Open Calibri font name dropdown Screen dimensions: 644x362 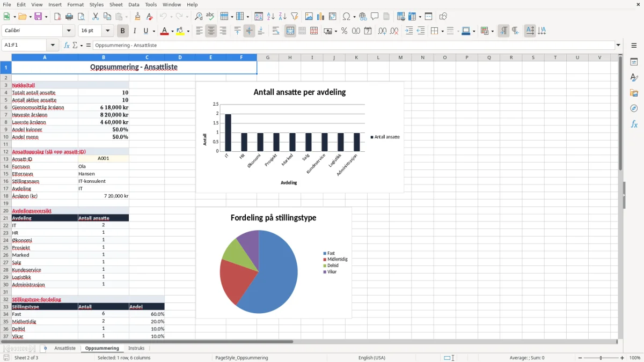(x=68, y=31)
